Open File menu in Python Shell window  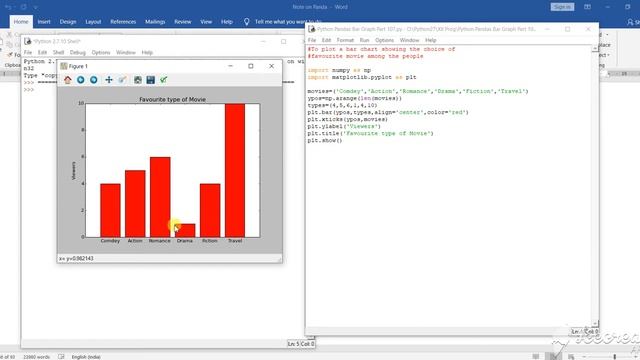(28, 53)
